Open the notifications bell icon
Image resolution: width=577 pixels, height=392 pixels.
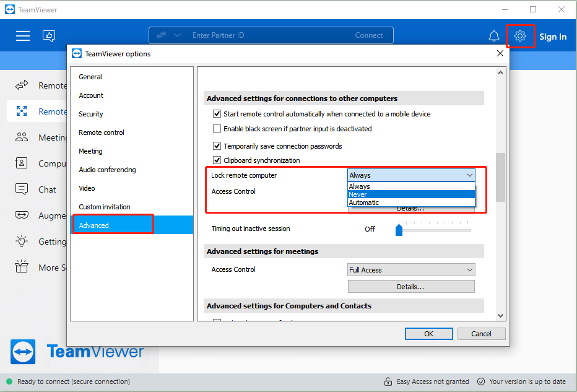(494, 36)
